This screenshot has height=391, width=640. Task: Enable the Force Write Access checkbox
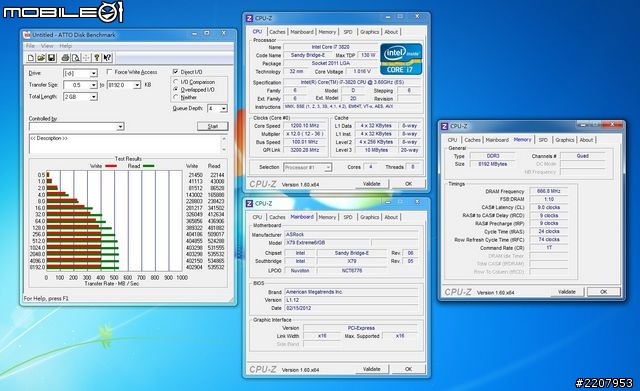click(x=109, y=72)
